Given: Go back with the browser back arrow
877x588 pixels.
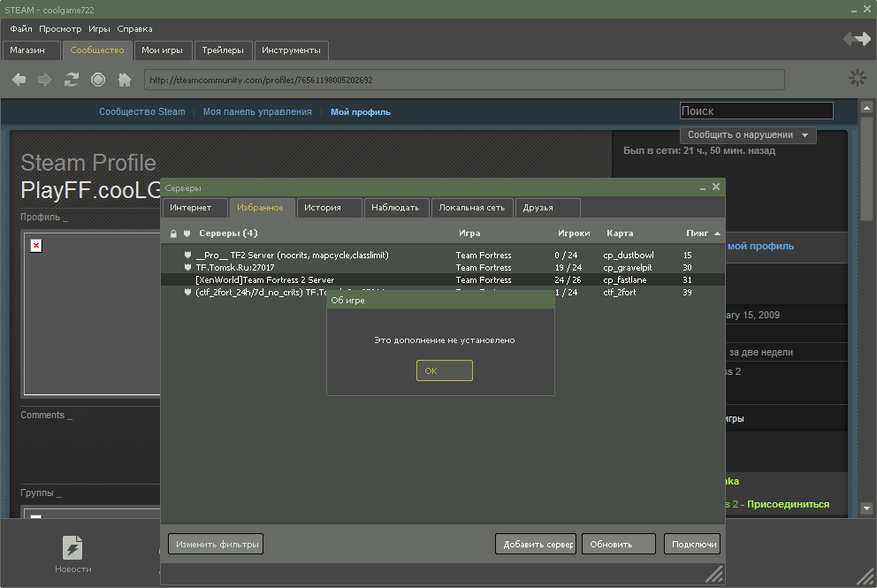Looking at the screenshot, I should click(x=19, y=80).
